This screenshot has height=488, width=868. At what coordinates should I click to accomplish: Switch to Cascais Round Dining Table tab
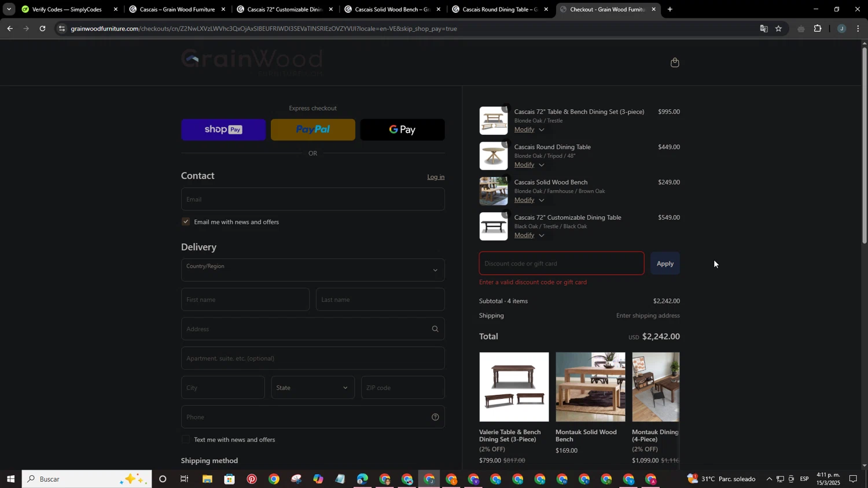coord(499,9)
